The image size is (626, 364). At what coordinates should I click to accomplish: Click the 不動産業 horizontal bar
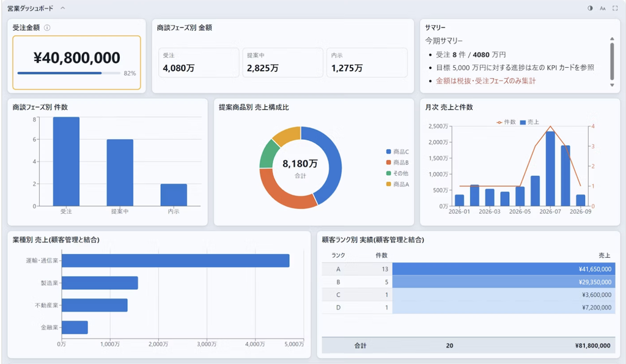(x=95, y=305)
